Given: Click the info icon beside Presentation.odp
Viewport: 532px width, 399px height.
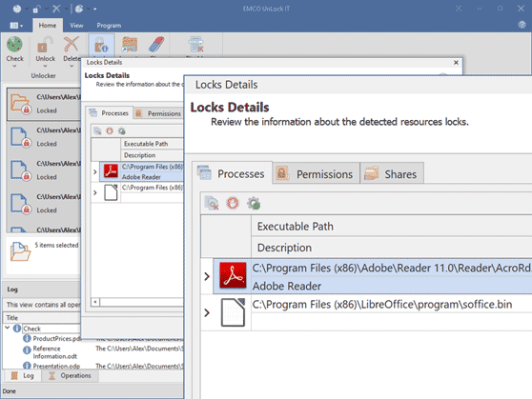Looking at the screenshot, I should coord(27,366).
